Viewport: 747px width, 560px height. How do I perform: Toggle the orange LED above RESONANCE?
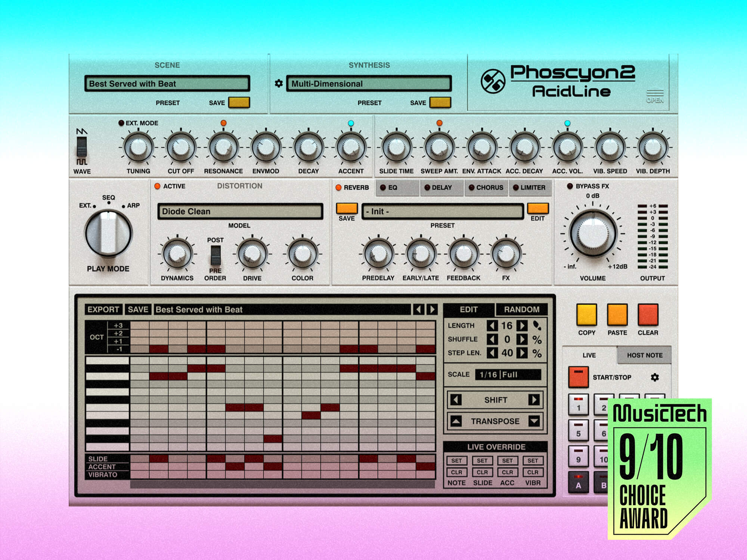click(x=223, y=123)
